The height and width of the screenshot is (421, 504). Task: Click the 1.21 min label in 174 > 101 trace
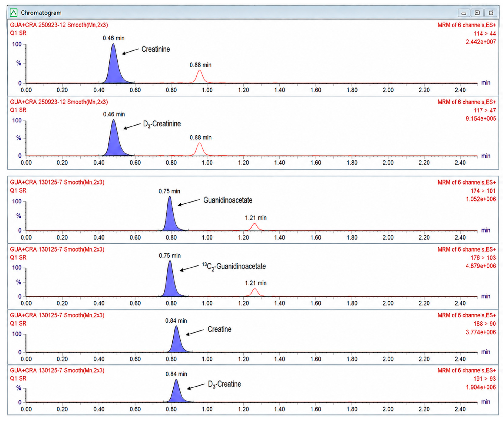[256, 218]
